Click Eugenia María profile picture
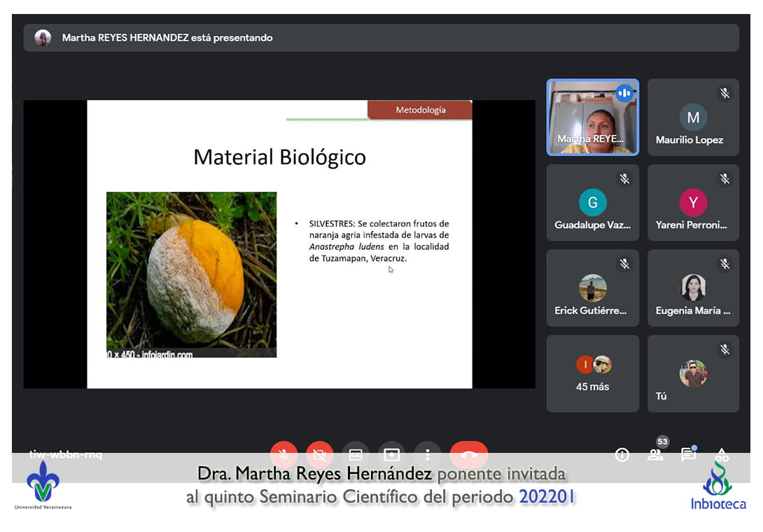 click(693, 287)
